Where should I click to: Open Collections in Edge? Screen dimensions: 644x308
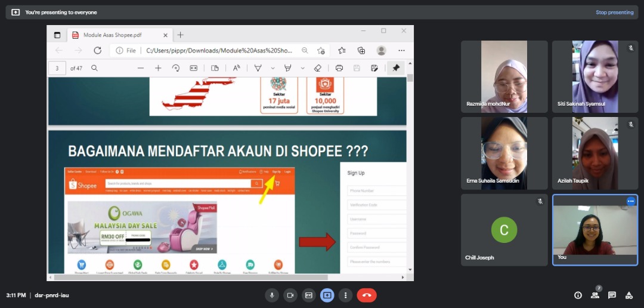[x=361, y=51]
